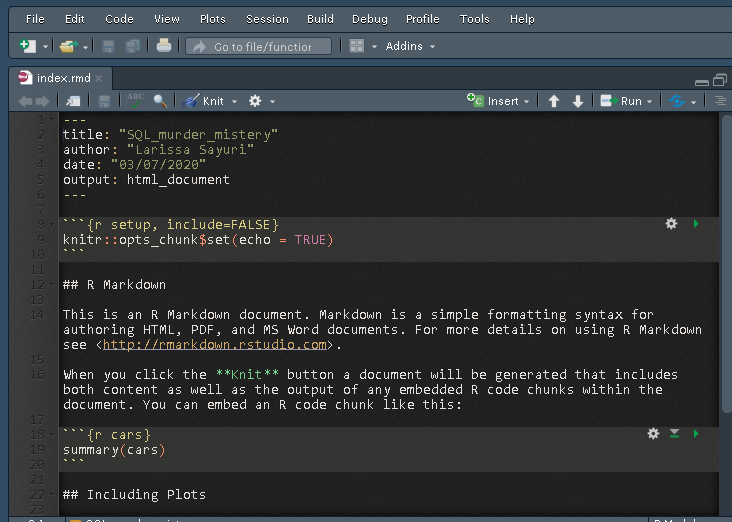
Task: Click the New File icon
Action: (28, 46)
